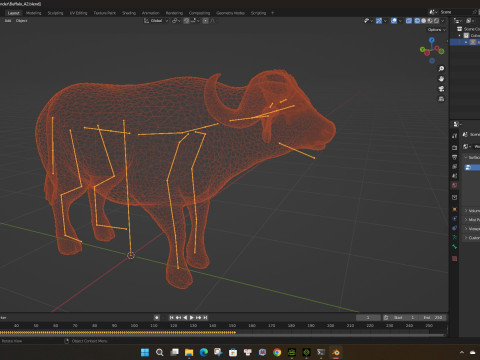
Task: Jump to the first frame
Action: tap(171, 317)
